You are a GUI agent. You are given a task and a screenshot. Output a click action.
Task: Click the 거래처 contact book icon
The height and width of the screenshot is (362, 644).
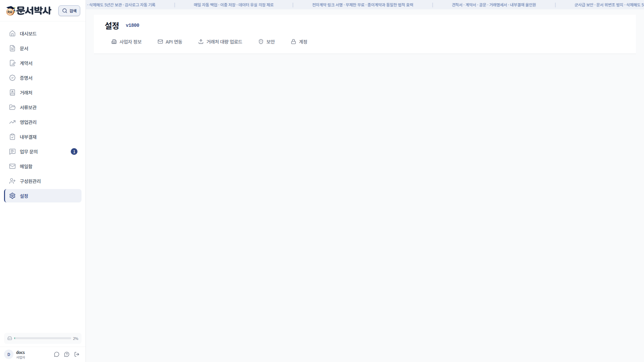click(x=12, y=93)
